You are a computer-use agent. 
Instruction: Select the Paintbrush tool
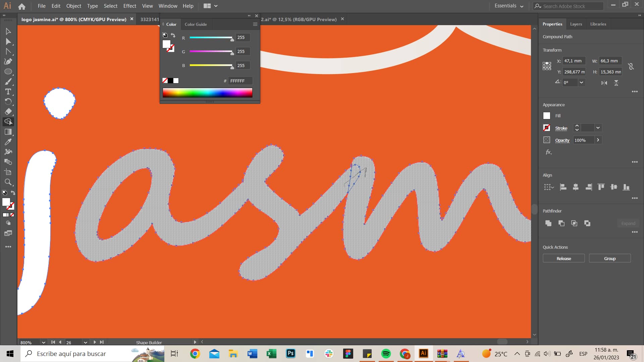pyautogui.click(x=8, y=82)
